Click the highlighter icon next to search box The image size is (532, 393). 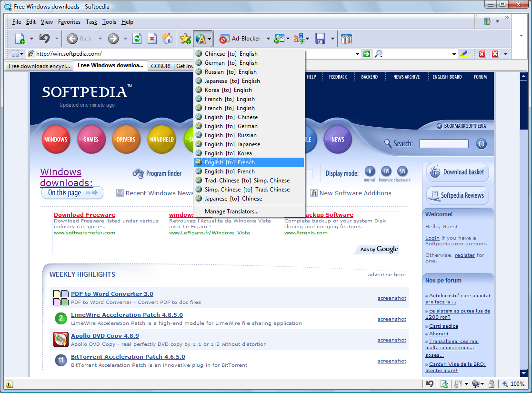tap(464, 54)
